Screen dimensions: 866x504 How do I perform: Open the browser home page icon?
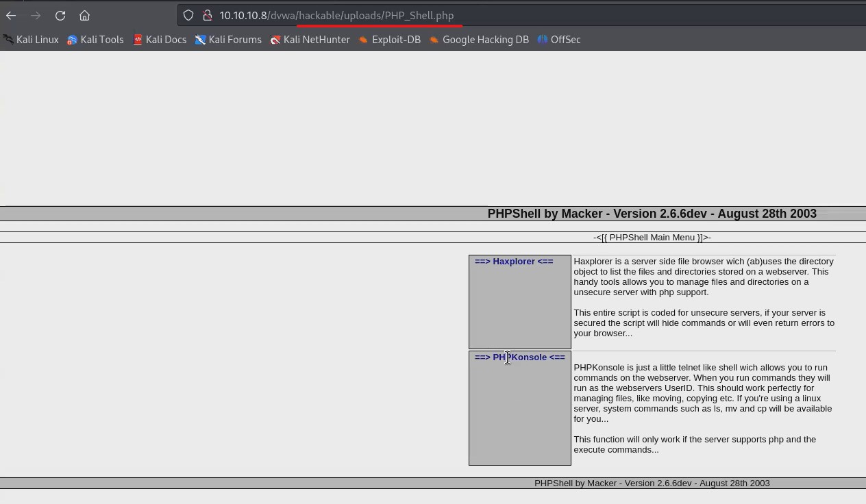[x=84, y=15]
